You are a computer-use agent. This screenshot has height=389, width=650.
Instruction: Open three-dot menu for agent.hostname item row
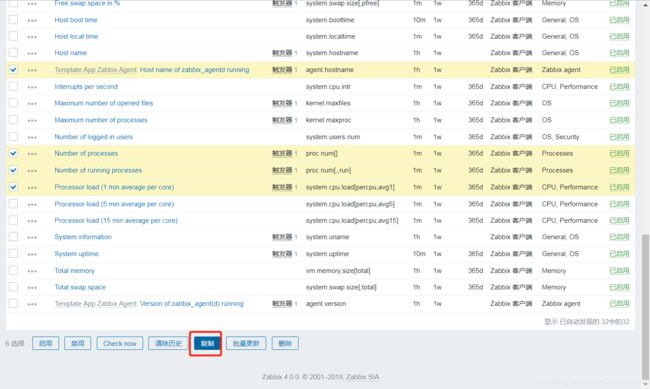[x=32, y=71]
